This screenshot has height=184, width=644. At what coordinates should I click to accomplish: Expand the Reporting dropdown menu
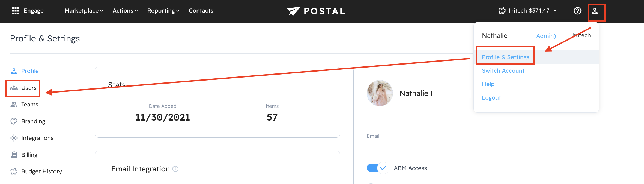tap(163, 11)
